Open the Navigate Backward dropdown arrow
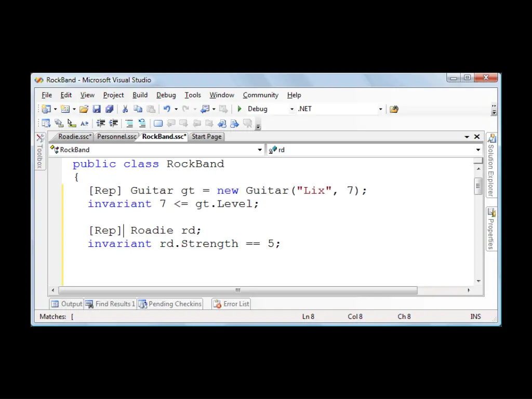 [x=214, y=109]
